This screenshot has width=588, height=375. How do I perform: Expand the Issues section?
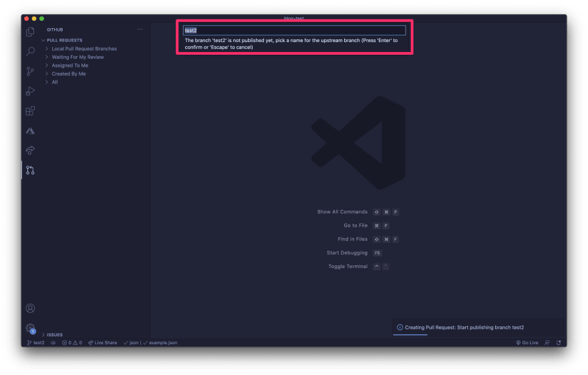(x=55, y=335)
